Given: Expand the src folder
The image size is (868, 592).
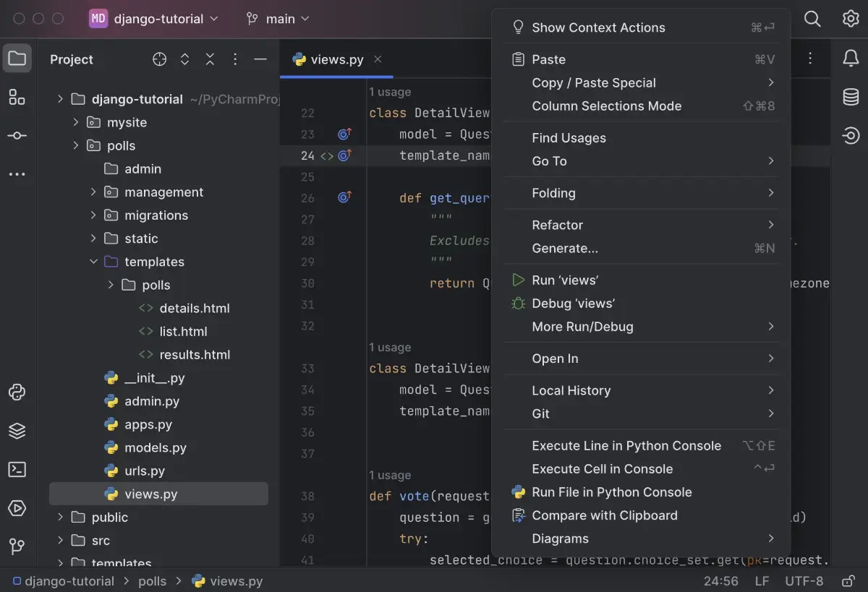Looking at the screenshot, I should click(x=60, y=540).
